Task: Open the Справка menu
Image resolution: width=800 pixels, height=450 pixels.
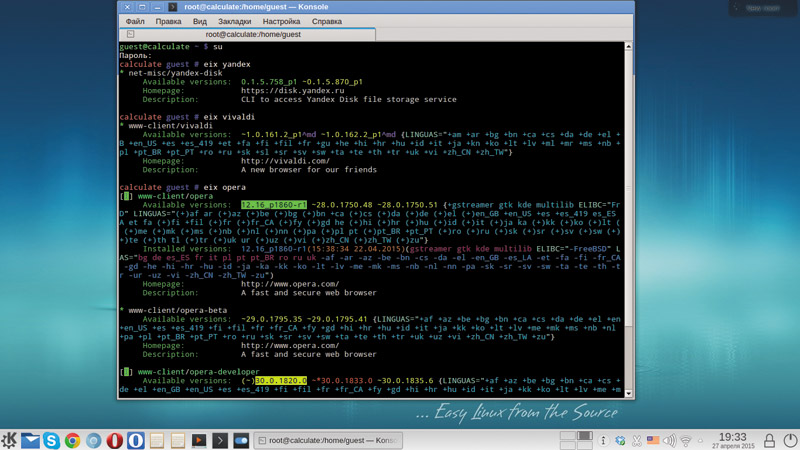Action: pyautogui.click(x=327, y=21)
